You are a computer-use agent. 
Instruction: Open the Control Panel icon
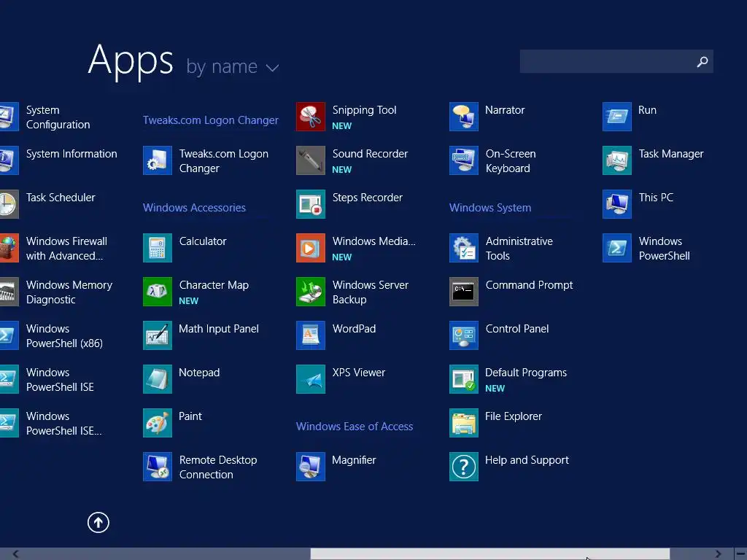click(464, 335)
